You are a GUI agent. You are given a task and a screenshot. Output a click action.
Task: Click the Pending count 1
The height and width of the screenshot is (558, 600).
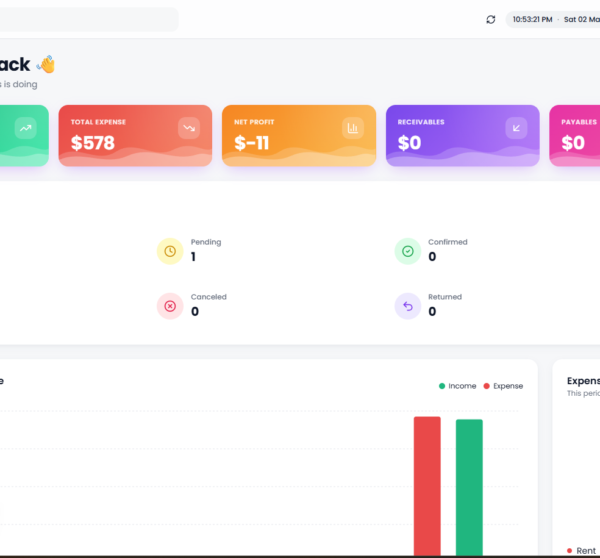pos(193,256)
